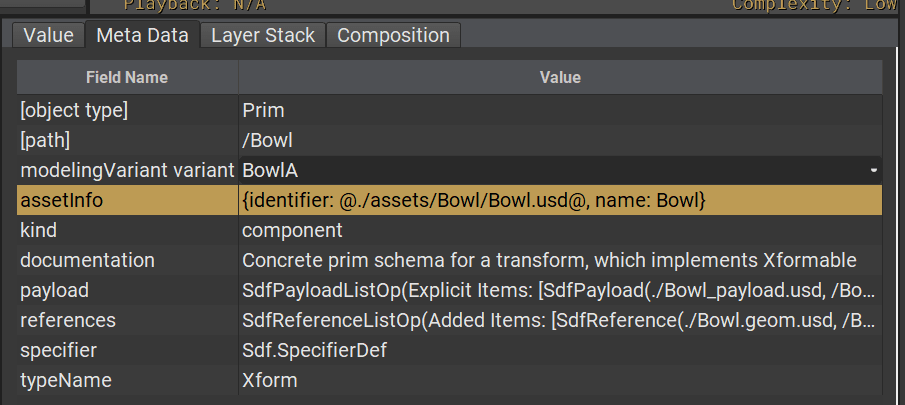905x405 pixels.
Task: Select the assetInfo row
Action: click(x=449, y=200)
